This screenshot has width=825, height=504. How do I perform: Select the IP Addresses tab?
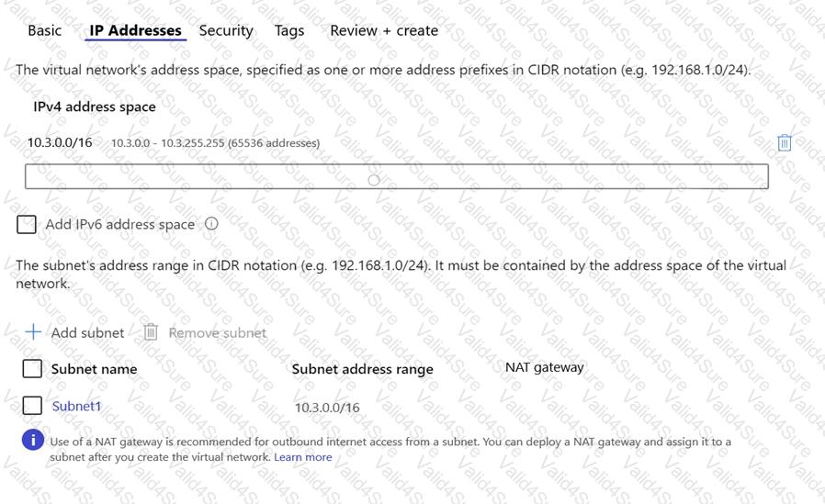[135, 30]
